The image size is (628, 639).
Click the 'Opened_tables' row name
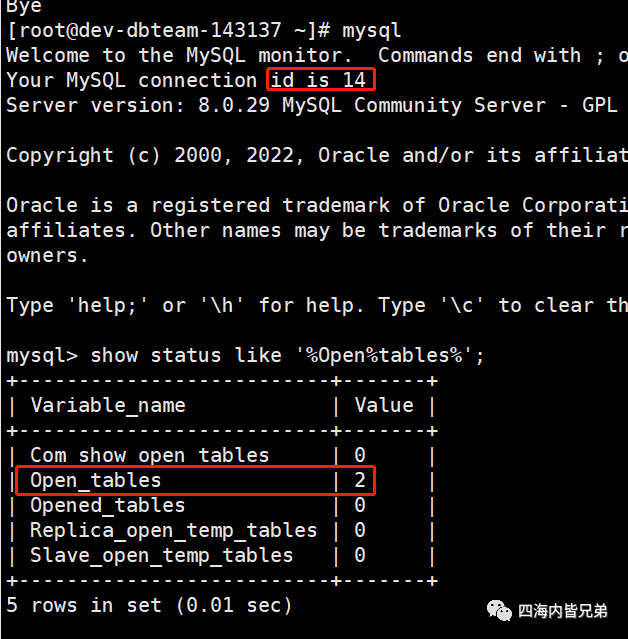(x=108, y=506)
